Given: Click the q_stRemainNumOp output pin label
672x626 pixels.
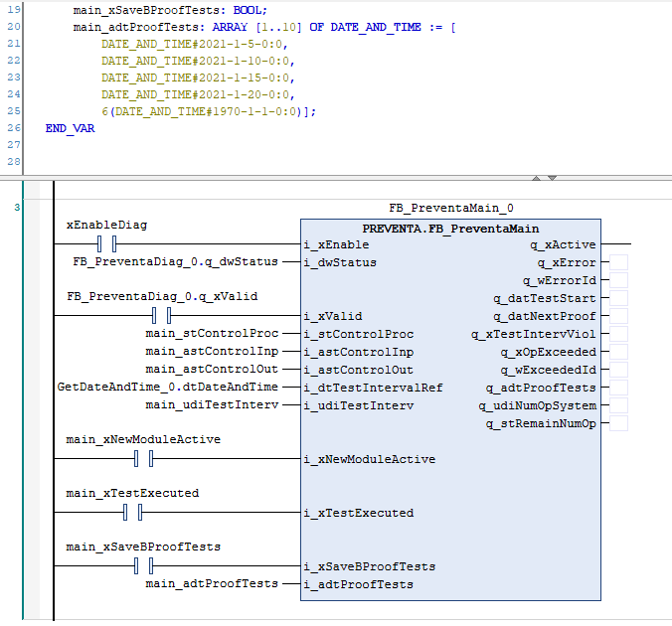Looking at the screenshot, I should tap(541, 423).
